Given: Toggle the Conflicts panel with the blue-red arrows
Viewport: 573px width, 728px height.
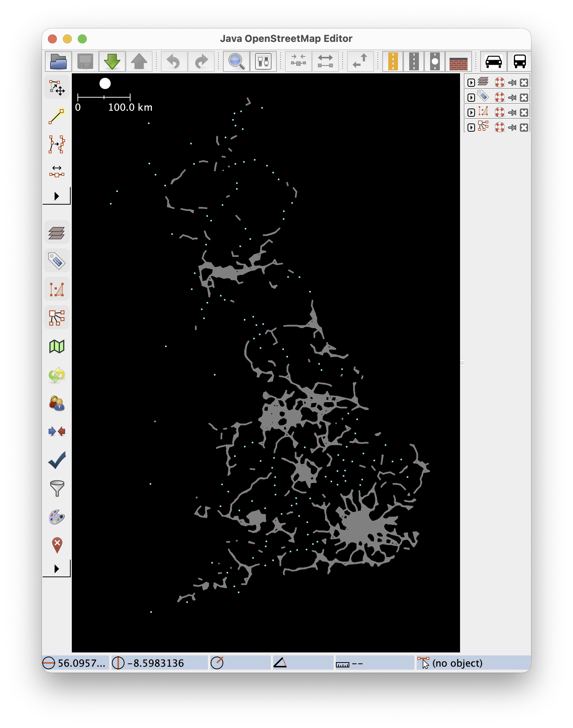Looking at the screenshot, I should 57,432.
